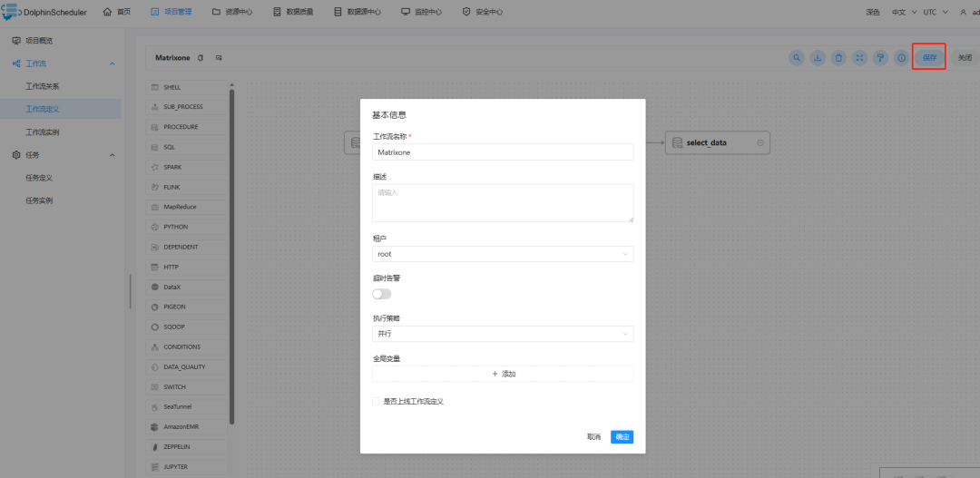Click the 保存 save button

click(x=929, y=57)
